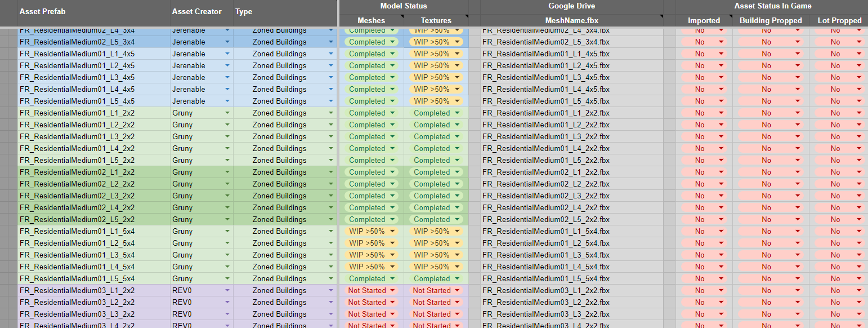Open Type dropdown for FR_ResidentialMedium01_L3_4x5 row
Image resolution: width=868 pixels, height=328 pixels.
(x=332, y=78)
